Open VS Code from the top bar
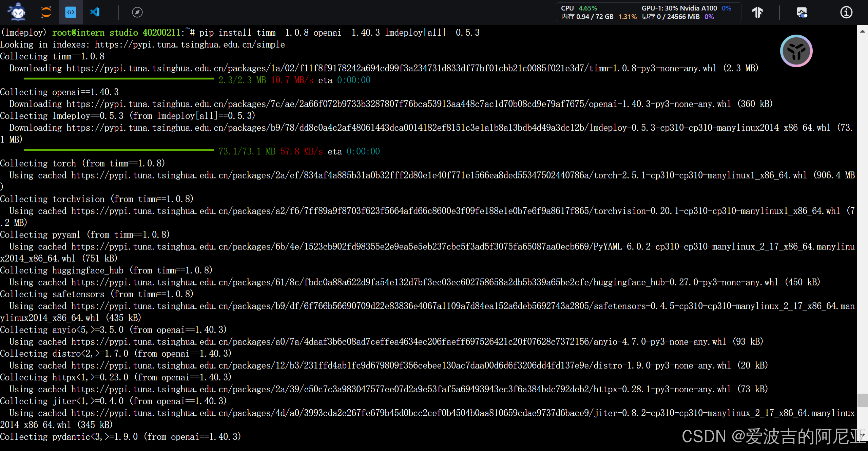The width and height of the screenshot is (868, 451). point(95,12)
